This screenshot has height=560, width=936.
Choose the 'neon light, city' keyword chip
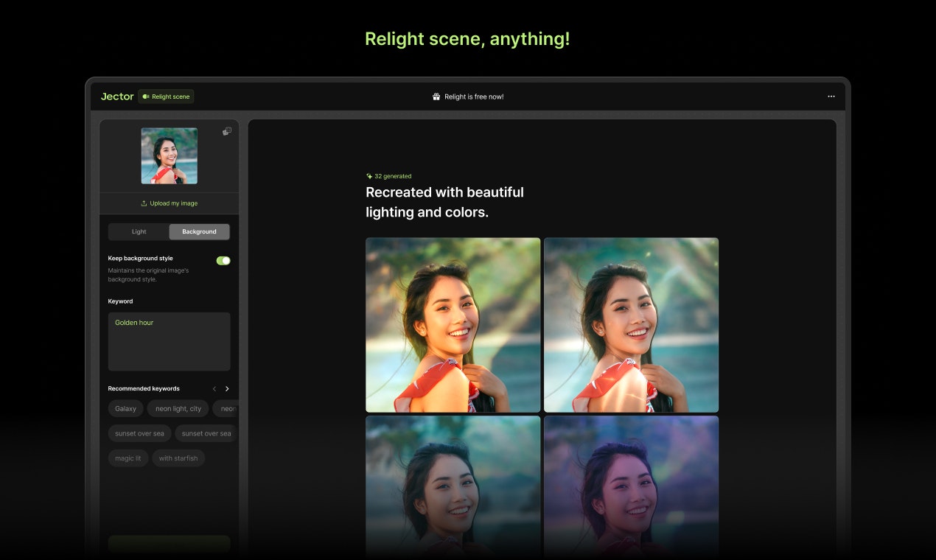[178, 409]
